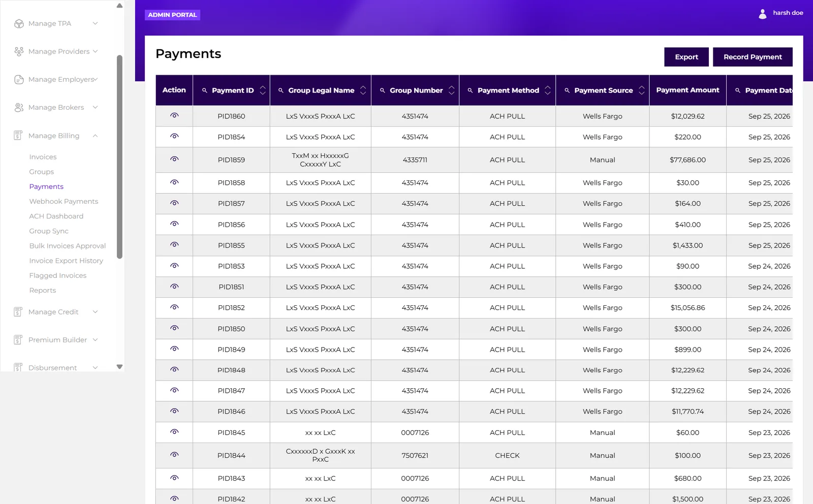The height and width of the screenshot is (504, 813).
Task: Open Invoices in the billing submenu
Action: point(43,157)
